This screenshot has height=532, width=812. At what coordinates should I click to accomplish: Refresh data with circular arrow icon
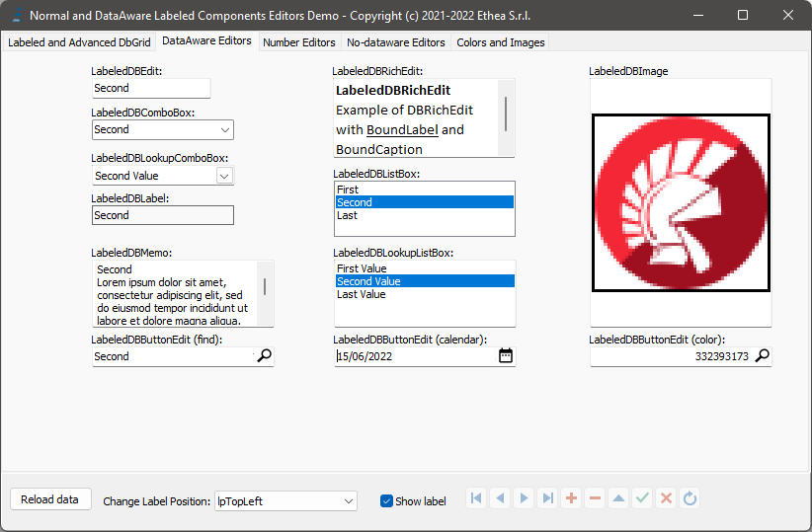[x=690, y=498]
